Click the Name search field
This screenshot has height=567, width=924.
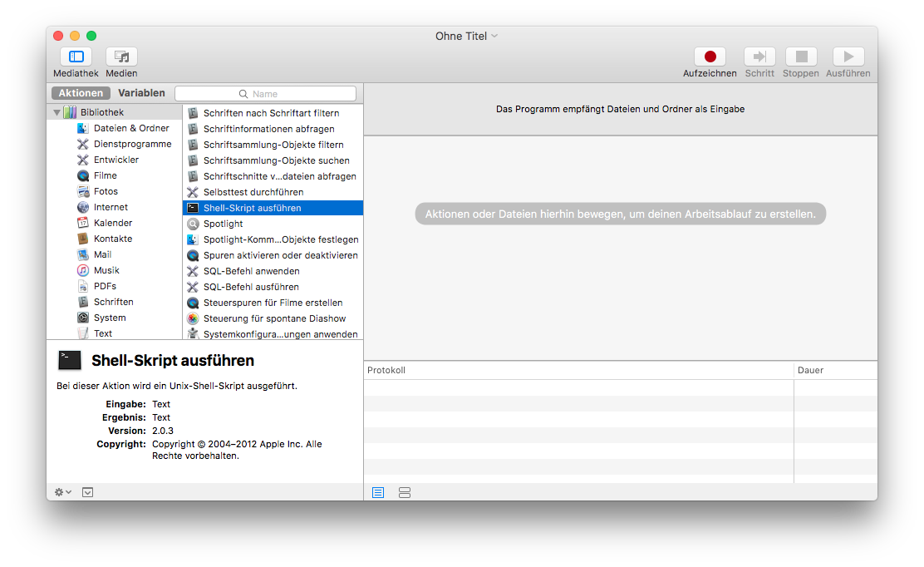tap(266, 94)
